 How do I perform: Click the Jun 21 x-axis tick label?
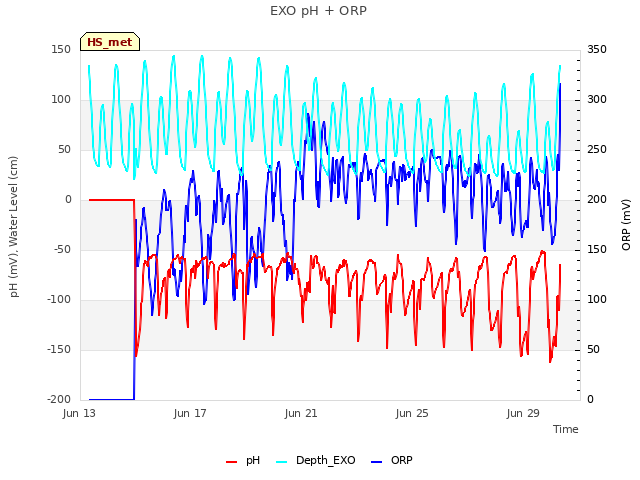(301, 413)
